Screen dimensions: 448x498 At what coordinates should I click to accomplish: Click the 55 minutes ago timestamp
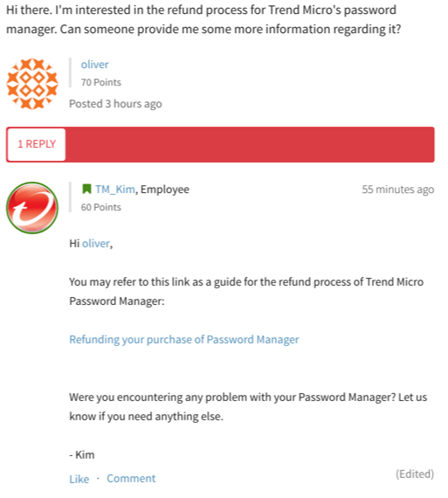398,190
